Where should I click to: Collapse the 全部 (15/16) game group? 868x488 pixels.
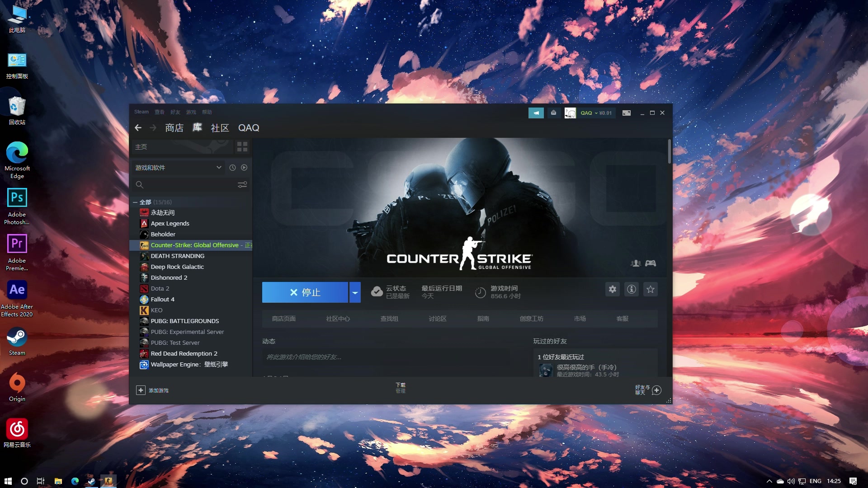[x=135, y=202]
